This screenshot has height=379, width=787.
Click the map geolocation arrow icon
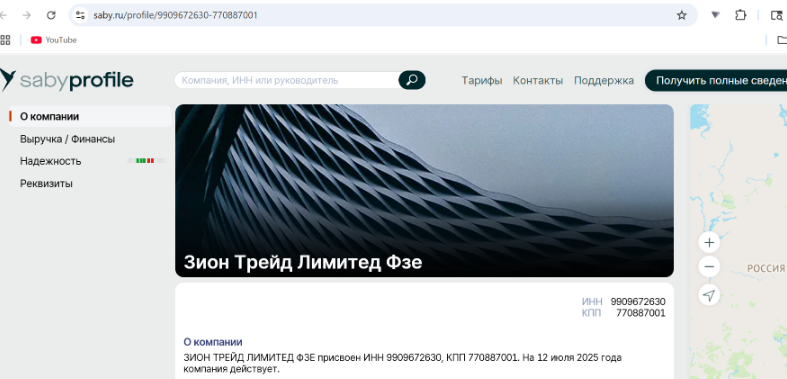click(x=709, y=295)
